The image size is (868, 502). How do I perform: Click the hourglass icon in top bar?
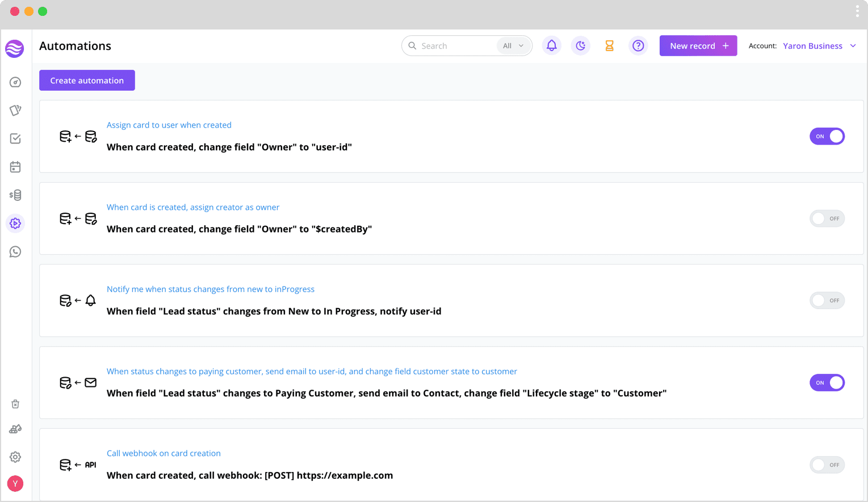point(610,46)
